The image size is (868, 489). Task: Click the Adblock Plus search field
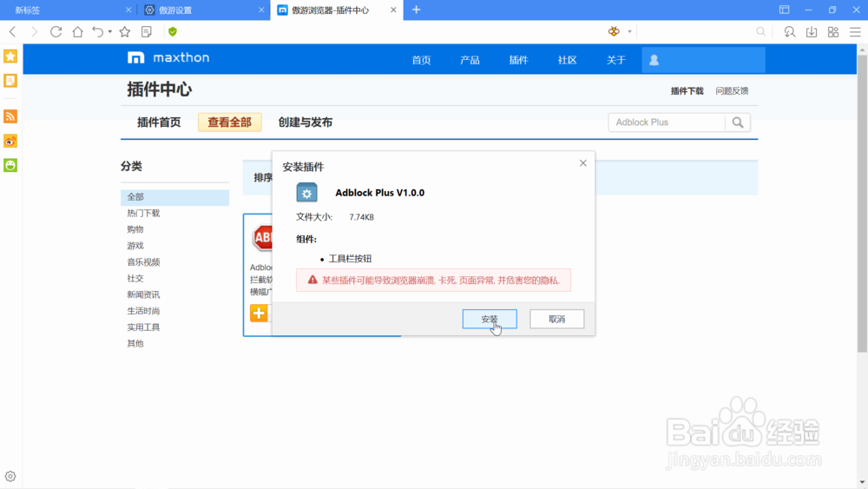[x=667, y=122]
